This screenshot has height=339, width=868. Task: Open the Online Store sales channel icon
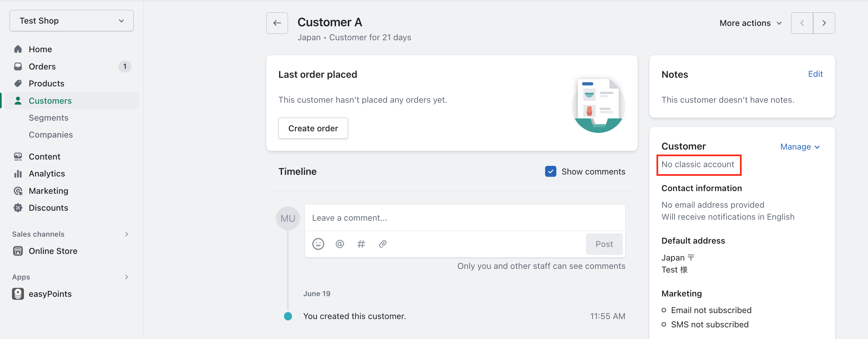click(18, 251)
